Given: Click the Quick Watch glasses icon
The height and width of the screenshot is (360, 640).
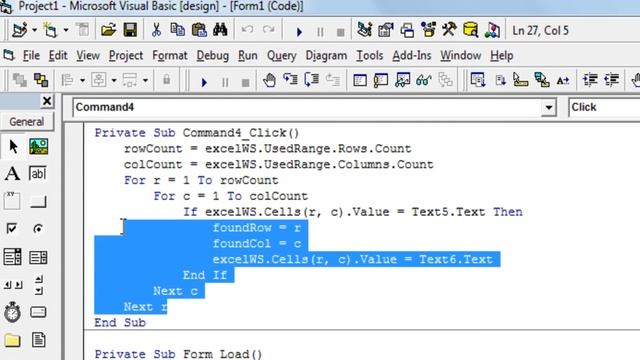Looking at the screenshot, I should 424,80.
